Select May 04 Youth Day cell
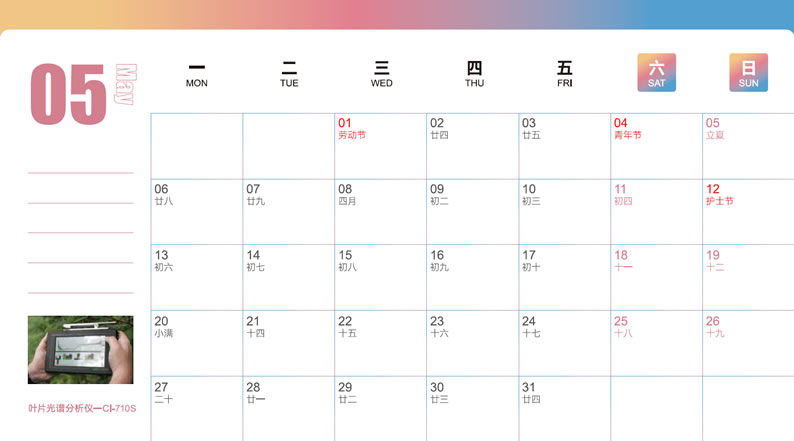Image resolution: width=794 pixels, height=441 pixels. click(656, 146)
